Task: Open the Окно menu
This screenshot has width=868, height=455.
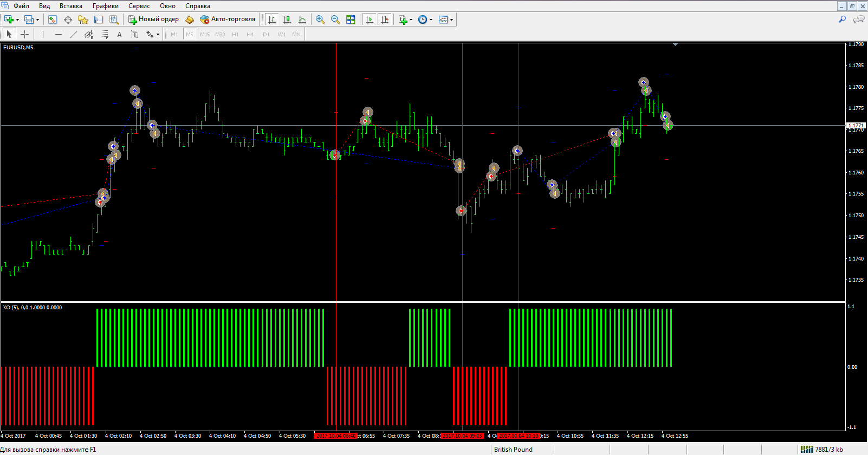Action: pyautogui.click(x=168, y=6)
